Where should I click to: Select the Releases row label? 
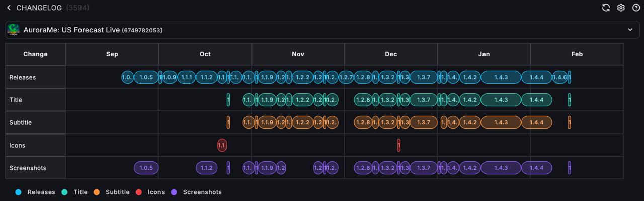(35, 77)
